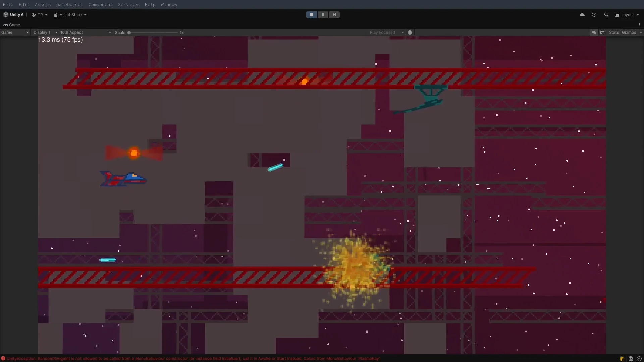Screen dimensions: 644x362
Task: Open the undo history panel
Action: (x=594, y=15)
